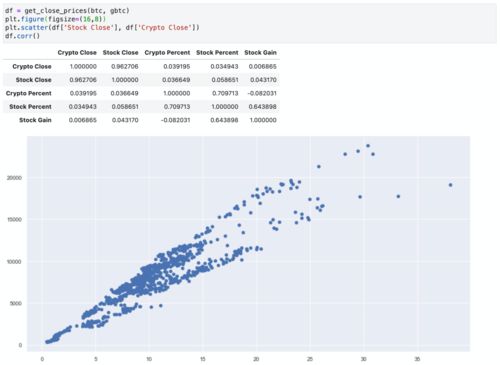Click the Crypto Percent column header
This screenshot has width=500, height=365.
click(x=167, y=53)
